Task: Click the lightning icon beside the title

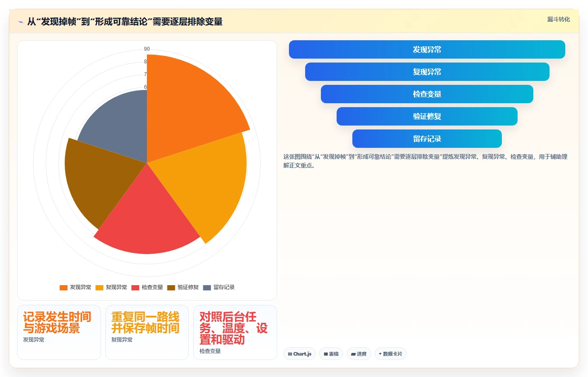Action: click(x=21, y=22)
